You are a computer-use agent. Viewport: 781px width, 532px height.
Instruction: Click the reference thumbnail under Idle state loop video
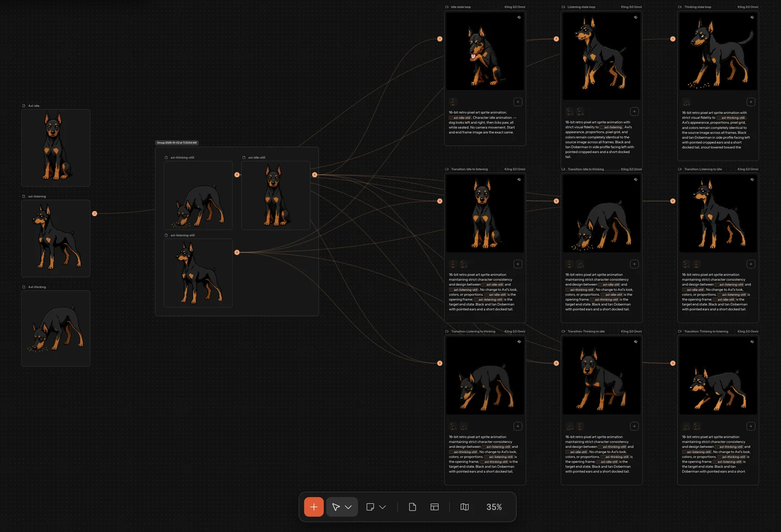(x=453, y=102)
